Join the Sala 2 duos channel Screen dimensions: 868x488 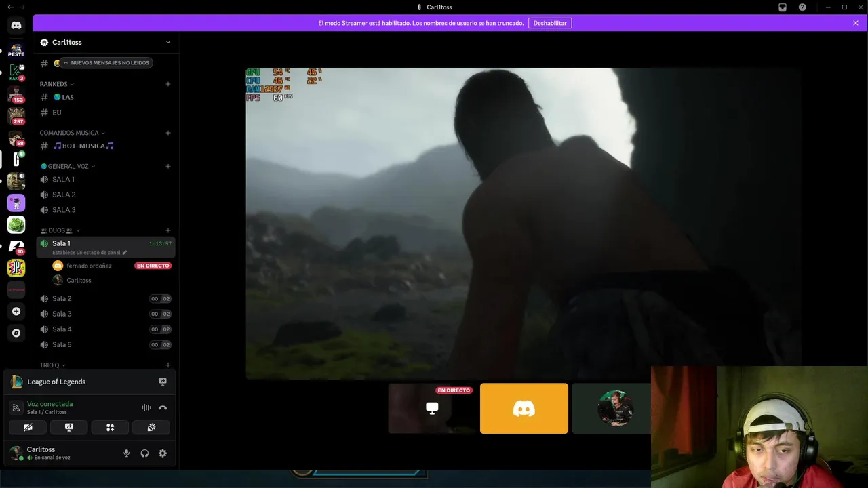(106, 298)
